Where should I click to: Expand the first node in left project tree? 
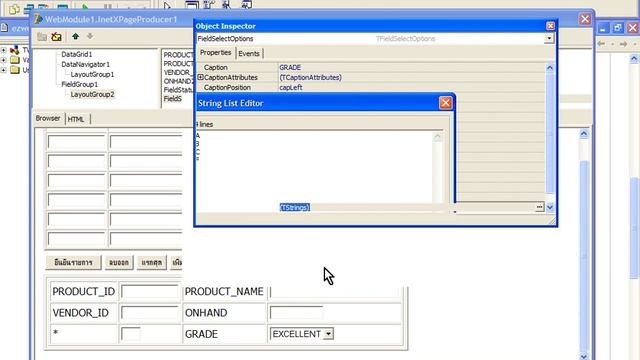coord(3,50)
